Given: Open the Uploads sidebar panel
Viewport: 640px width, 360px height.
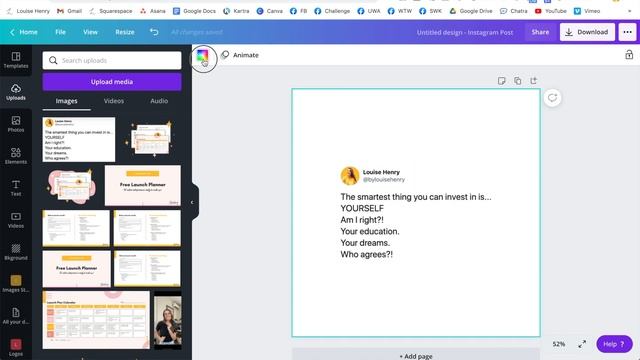Looking at the screenshot, I should [x=16, y=92].
